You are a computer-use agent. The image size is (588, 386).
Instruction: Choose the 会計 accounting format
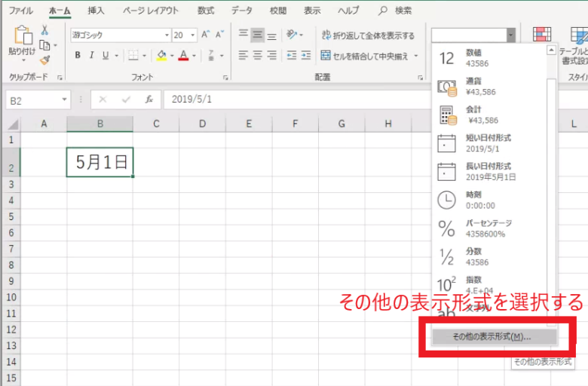click(489, 115)
